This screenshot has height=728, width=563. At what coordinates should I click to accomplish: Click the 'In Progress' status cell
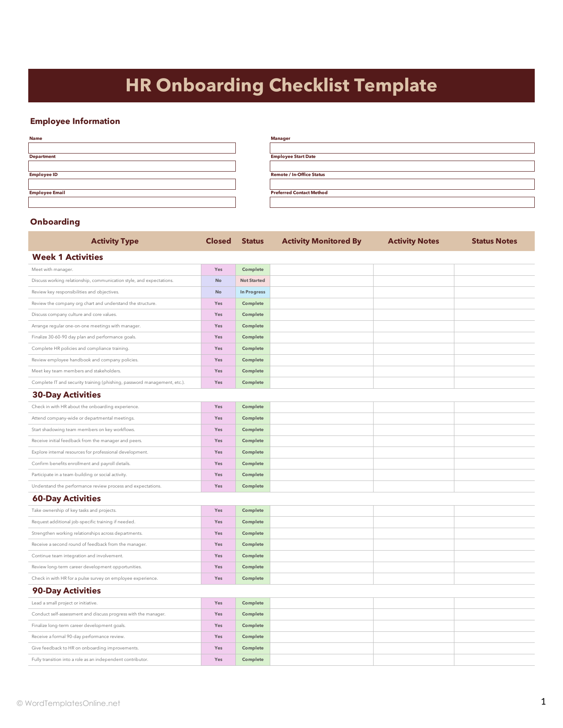point(253,292)
